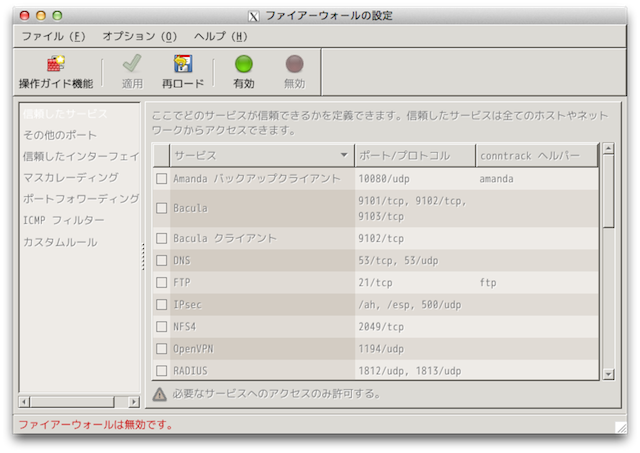This screenshot has height=453, width=640.
Task: Open the 操作ガイド機能 wizard icon
Action: pos(56,65)
